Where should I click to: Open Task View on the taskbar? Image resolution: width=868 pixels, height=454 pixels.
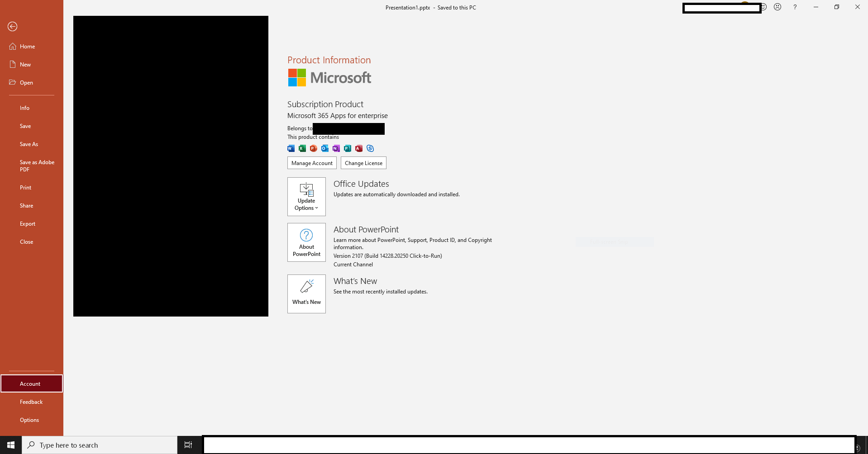coord(188,445)
